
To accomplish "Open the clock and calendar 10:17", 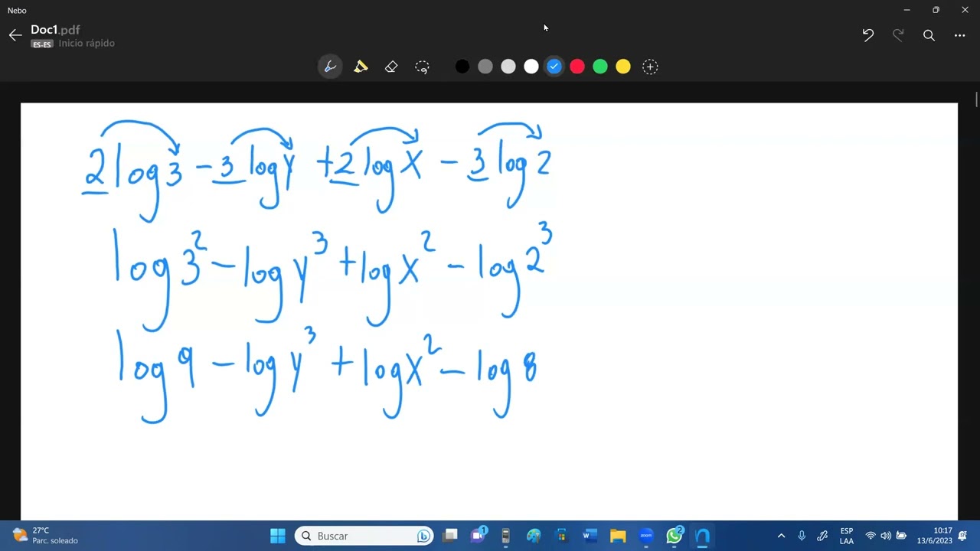I will (934, 536).
